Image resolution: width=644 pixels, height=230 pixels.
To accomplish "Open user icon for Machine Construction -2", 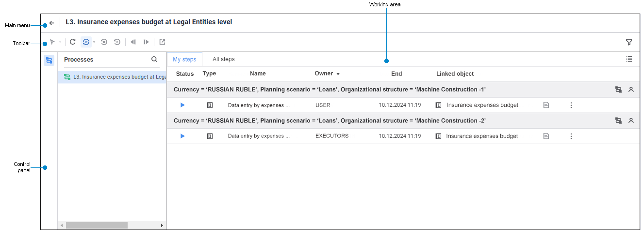I will (x=631, y=121).
